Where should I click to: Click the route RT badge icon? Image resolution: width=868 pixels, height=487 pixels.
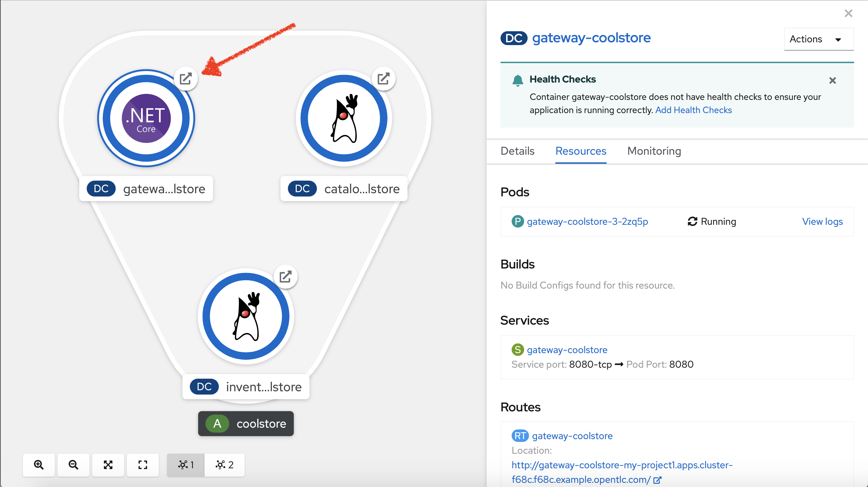pos(520,436)
